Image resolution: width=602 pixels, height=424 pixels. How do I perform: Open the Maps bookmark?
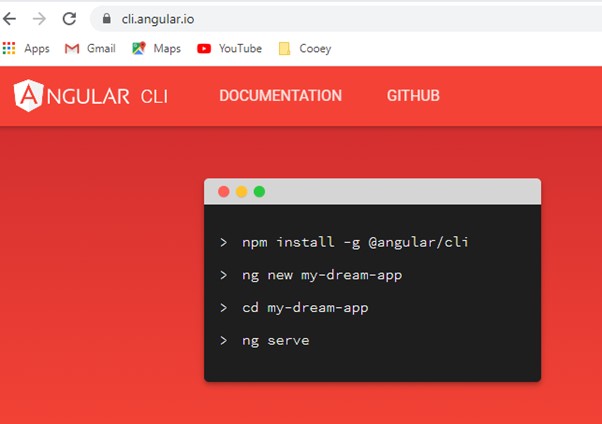click(156, 48)
